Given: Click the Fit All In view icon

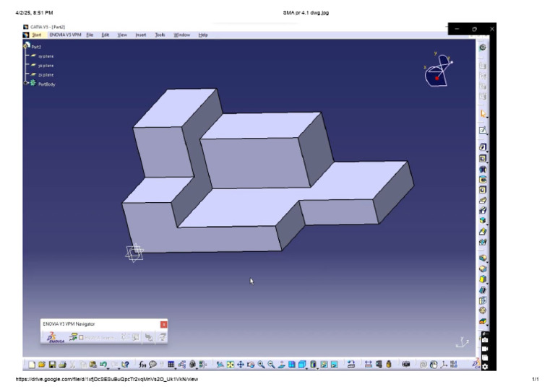Looking at the screenshot, I should 231,365.
